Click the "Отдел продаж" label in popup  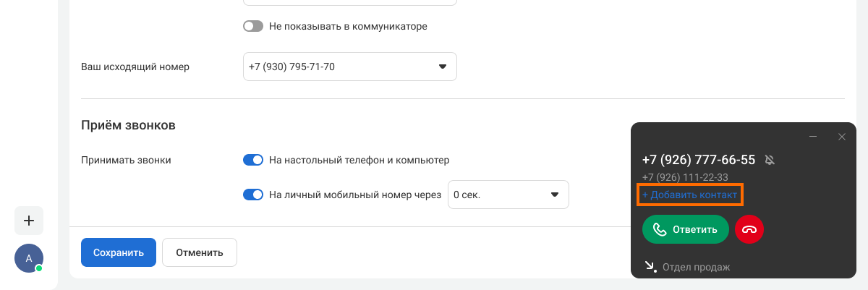[696, 267]
